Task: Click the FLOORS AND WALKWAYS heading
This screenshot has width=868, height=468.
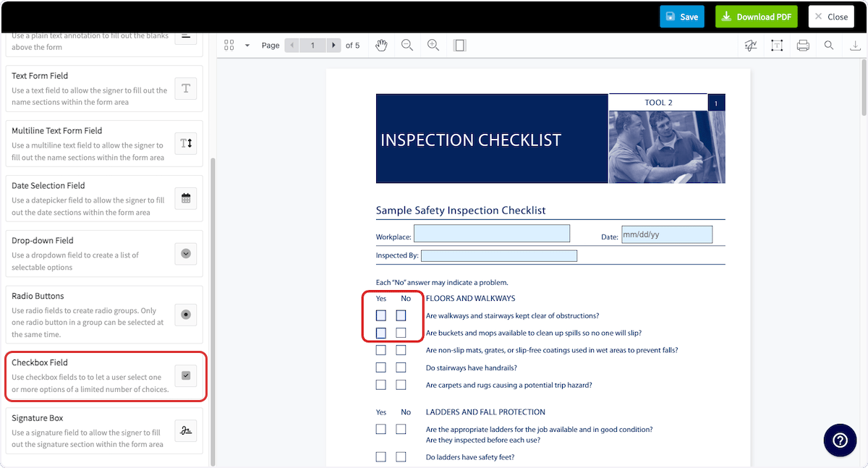Action: [x=470, y=298]
